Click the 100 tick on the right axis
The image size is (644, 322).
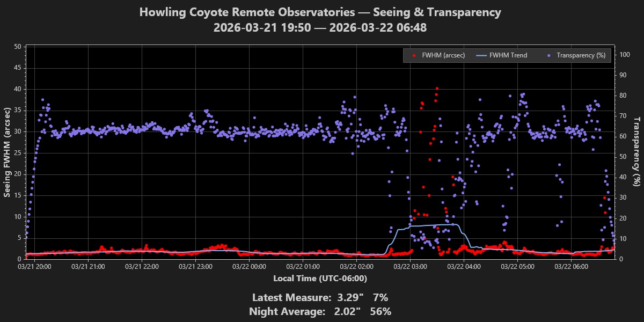pos(624,55)
